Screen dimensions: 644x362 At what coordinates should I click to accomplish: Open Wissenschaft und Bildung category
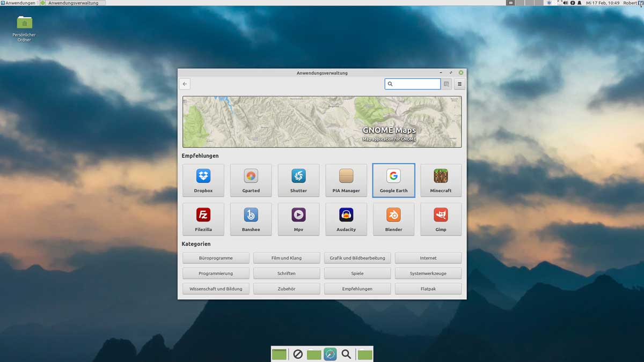tap(216, 289)
